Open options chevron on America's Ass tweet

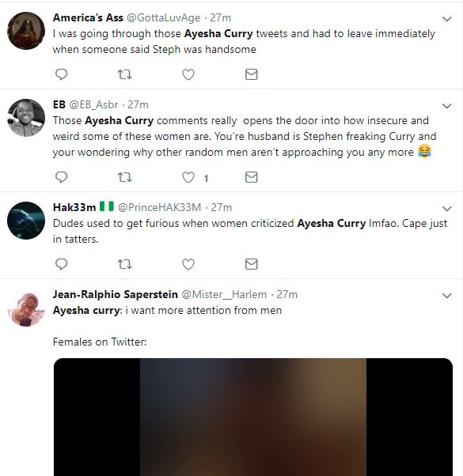(x=446, y=19)
